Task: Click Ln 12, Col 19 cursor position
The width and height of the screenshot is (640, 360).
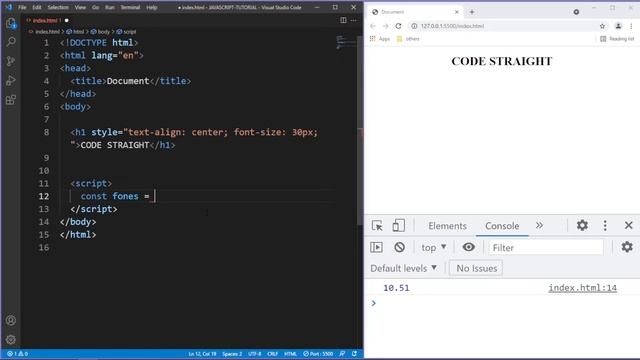Action: [x=202, y=354]
